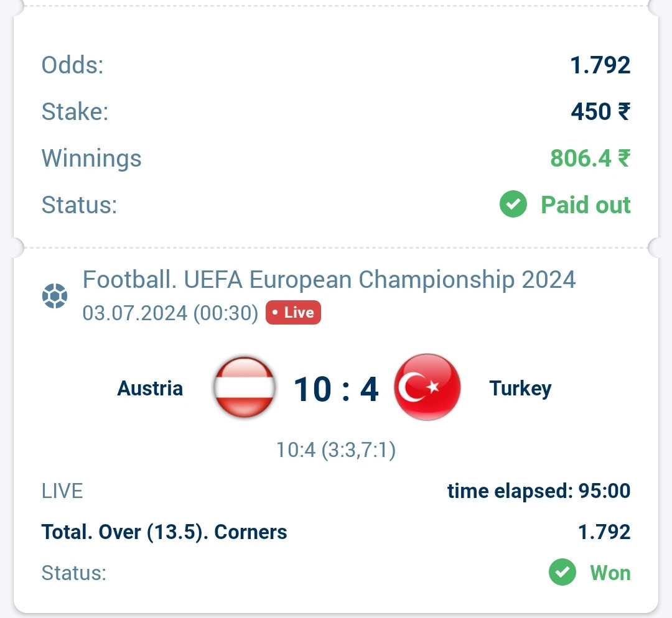Click the green Won checkmark icon
Screen dimensions: 672x618
[x=562, y=572]
